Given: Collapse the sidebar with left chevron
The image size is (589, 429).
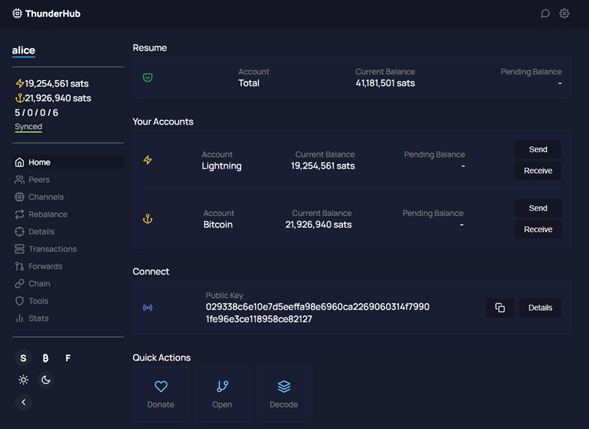Looking at the screenshot, I should 23,402.
